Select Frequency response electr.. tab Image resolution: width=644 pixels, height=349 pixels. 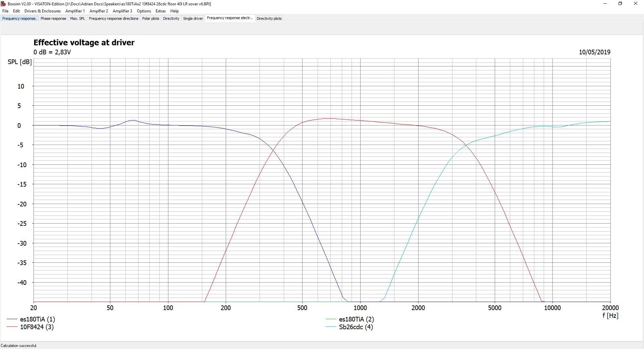pyautogui.click(x=230, y=18)
